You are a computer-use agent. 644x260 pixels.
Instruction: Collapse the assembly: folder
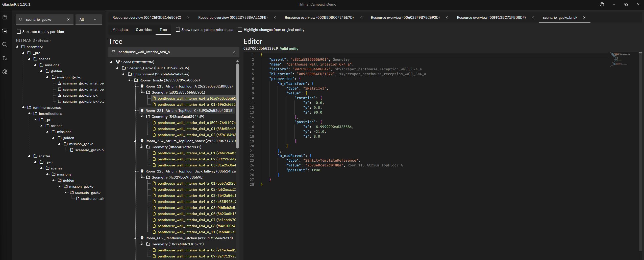pos(17,47)
